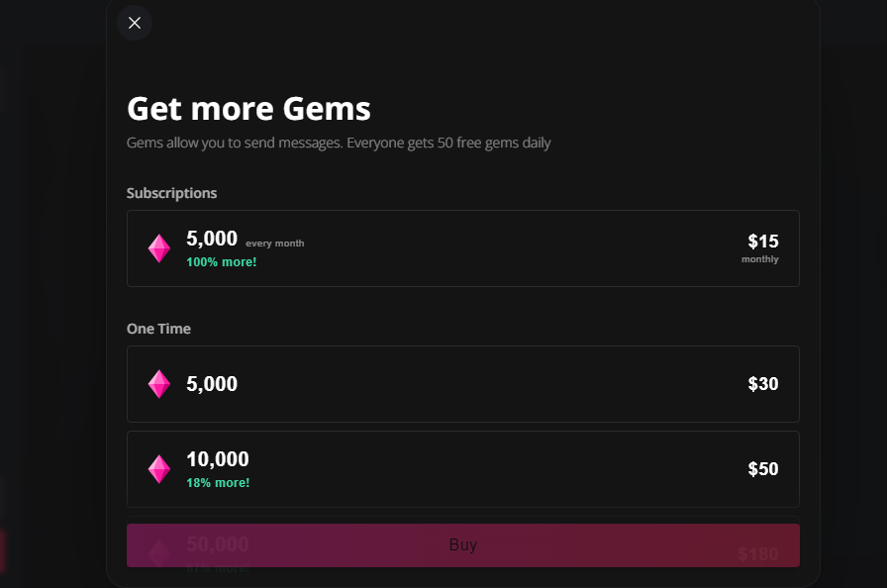Close the Get more Gems dialog

[135, 23]
